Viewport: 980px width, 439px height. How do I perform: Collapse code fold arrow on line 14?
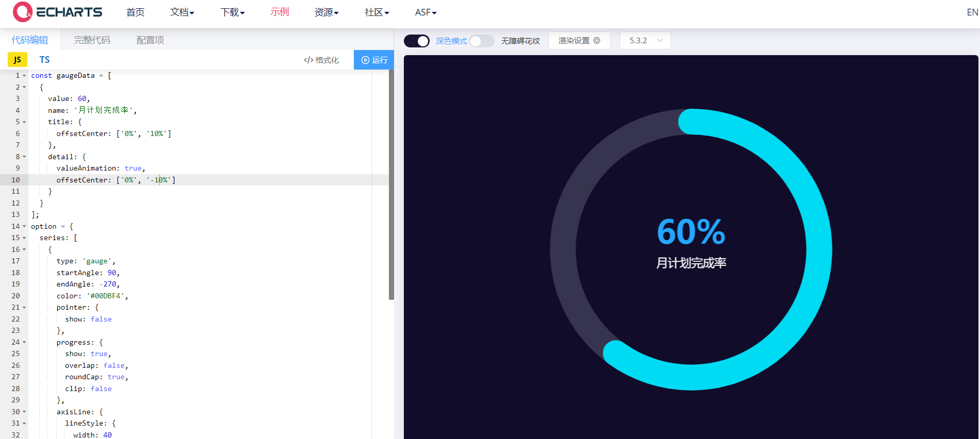24,226
